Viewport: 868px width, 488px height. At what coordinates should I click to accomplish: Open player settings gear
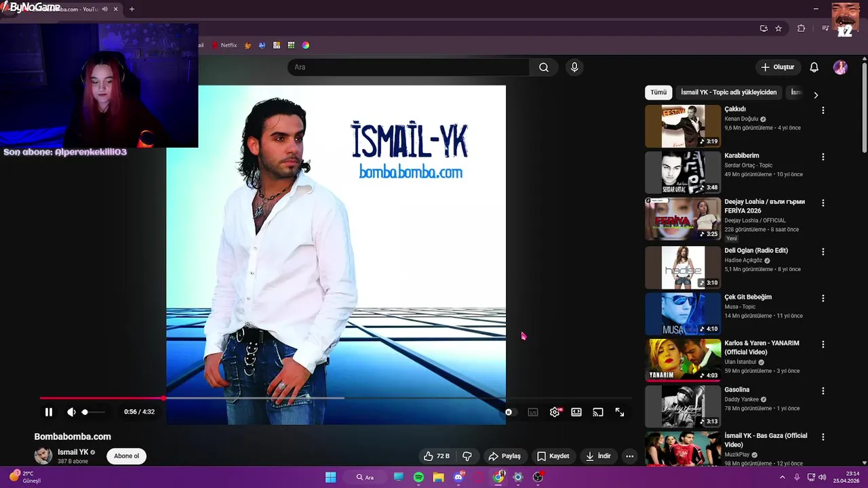coord(555,412)
